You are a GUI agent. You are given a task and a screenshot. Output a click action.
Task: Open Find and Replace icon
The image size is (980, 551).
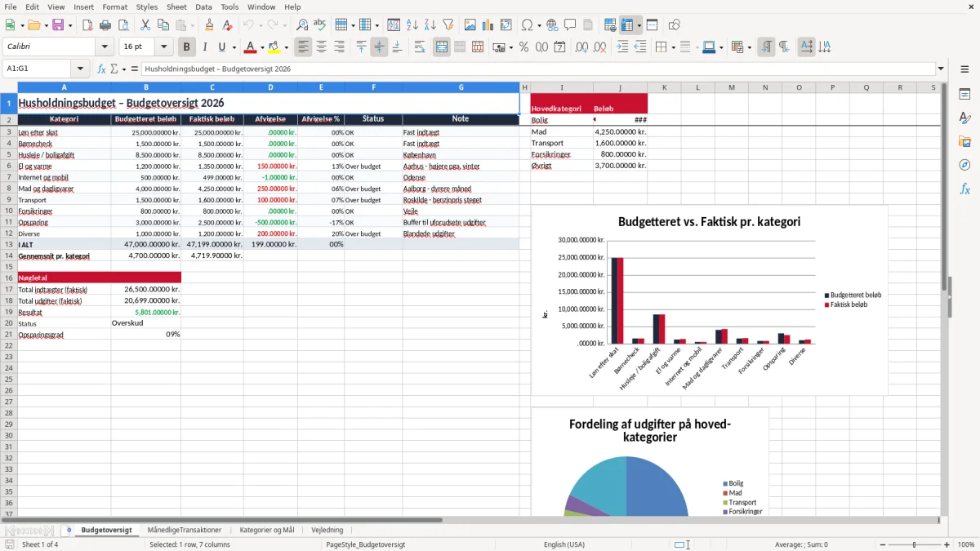[302, 25]
